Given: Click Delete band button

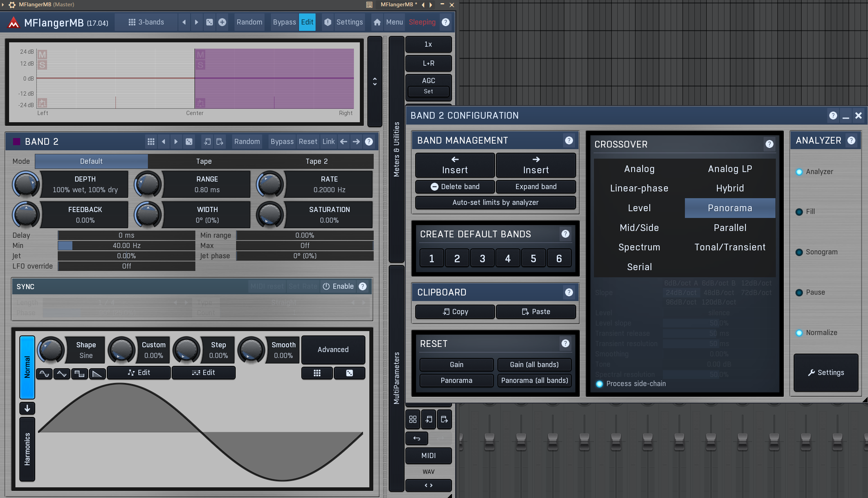Looking at the screenshot, I should pos(455,187).
